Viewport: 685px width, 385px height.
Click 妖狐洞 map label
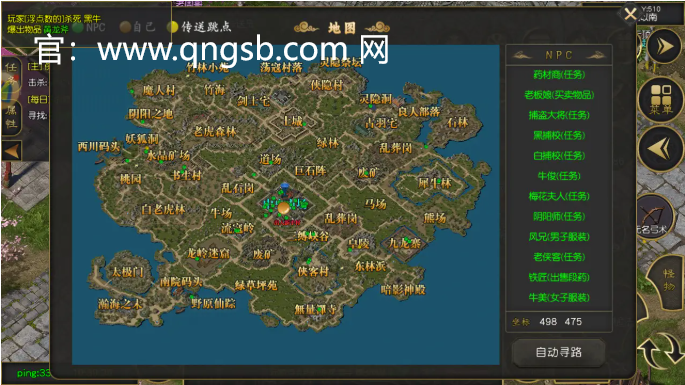(x=142, y=139)
